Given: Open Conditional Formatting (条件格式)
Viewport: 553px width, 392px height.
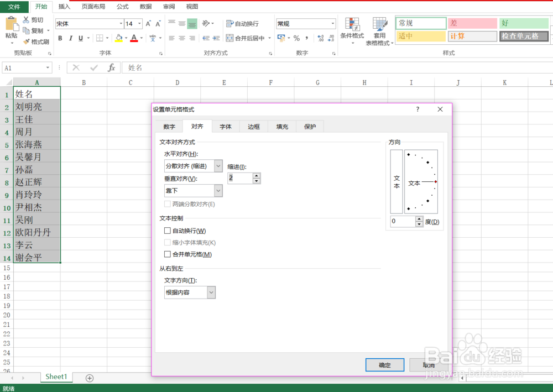Looking at the screenshot, I should pyautogui.click(x=352, y=31).
